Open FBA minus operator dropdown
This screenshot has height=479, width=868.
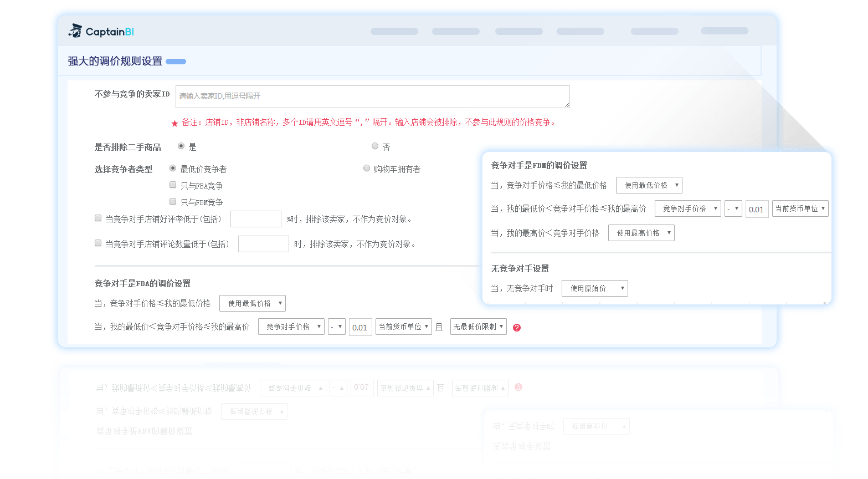tap(337, 327)
